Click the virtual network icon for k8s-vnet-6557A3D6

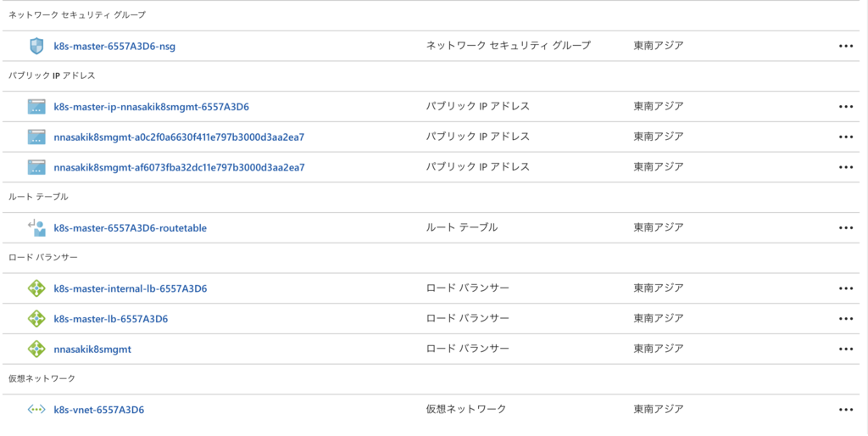point(36,410)
